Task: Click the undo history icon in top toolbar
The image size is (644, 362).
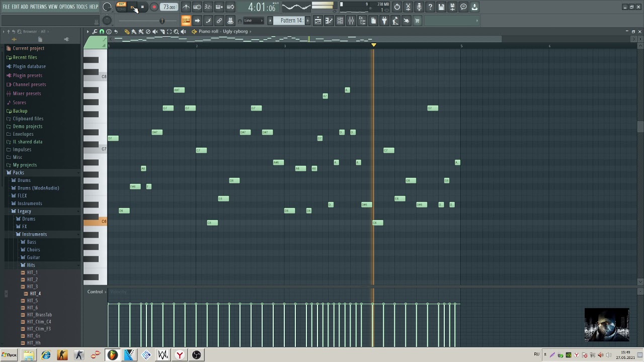Action: (x=397, y=7)
